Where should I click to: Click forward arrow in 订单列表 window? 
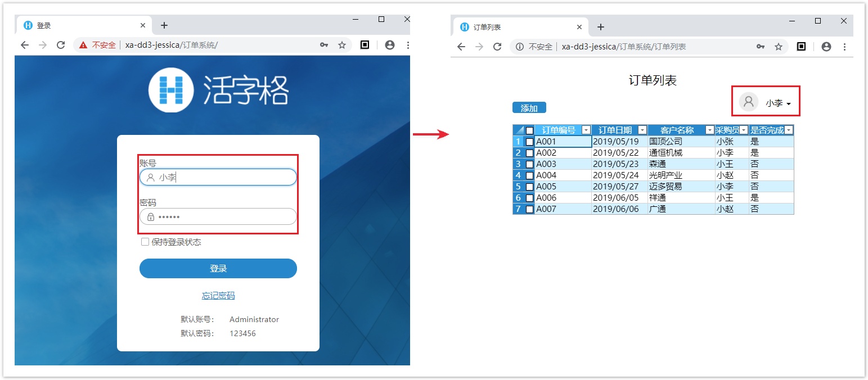point(479,47)
